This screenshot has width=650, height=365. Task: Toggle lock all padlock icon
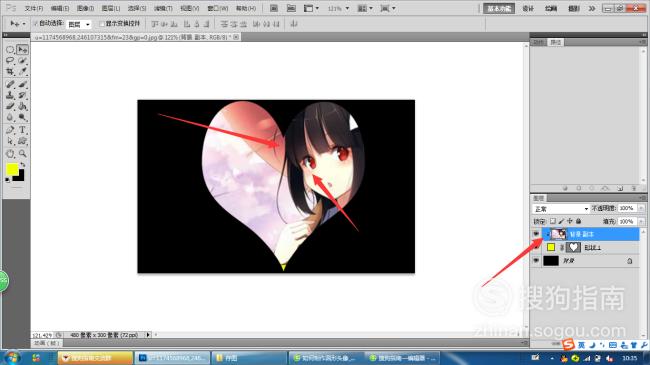579,221
